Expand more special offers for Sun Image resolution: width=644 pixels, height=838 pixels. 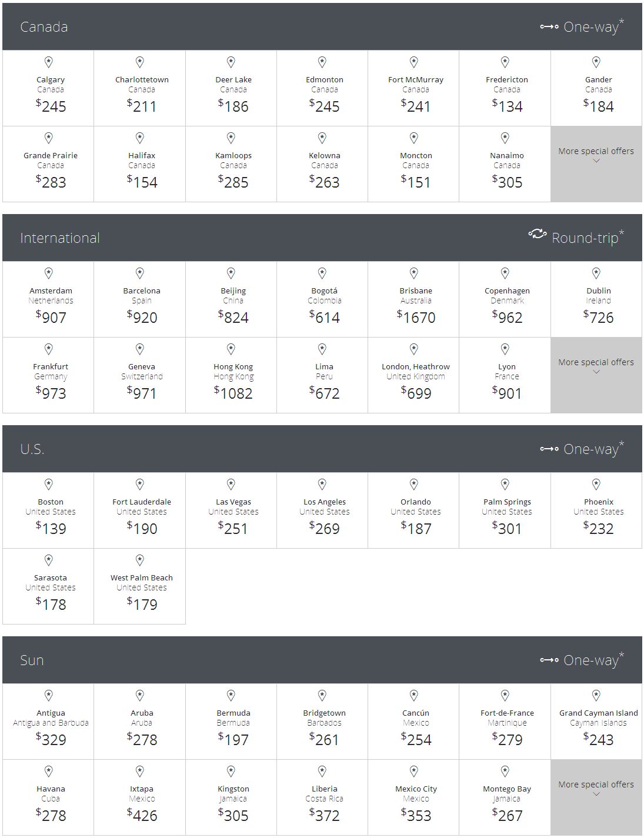click(596, 789)
